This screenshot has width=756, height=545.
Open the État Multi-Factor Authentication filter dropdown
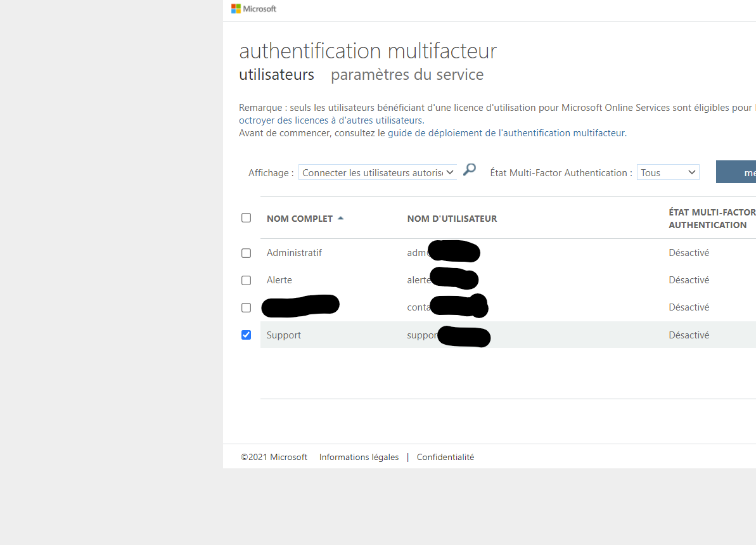[x=668, y=172]
